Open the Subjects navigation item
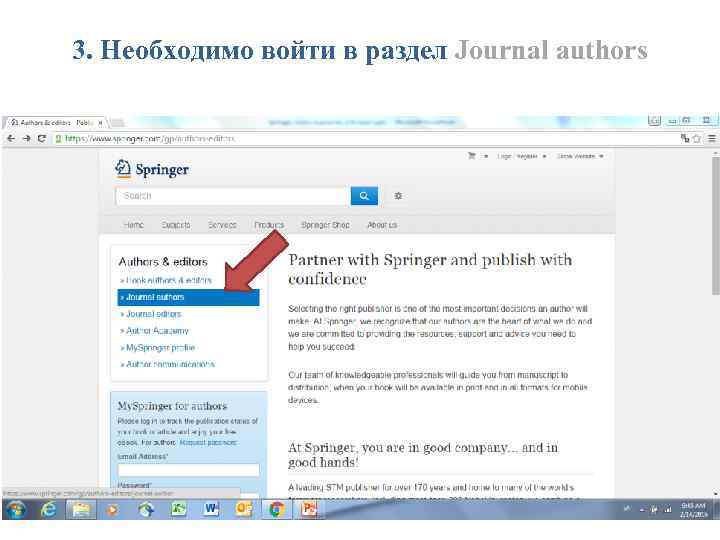Viewport: 720px width, 540px height. [176, 225]
